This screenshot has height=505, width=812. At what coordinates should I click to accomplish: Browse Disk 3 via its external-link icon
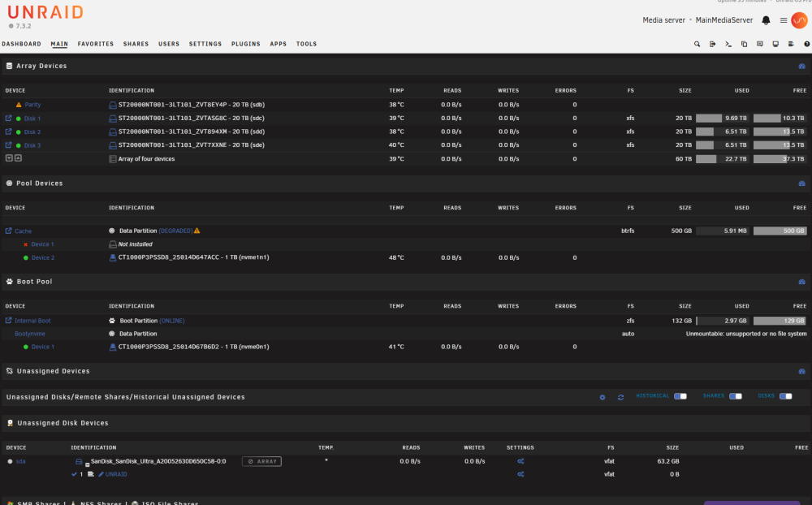pos(8,145)
